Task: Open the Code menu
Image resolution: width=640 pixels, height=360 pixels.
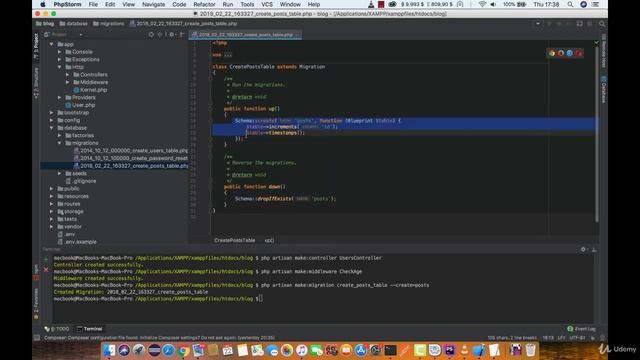Action: (179, 4)
